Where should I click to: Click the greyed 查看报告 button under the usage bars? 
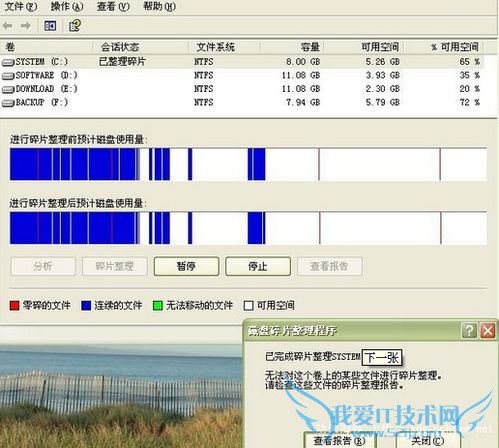(x=330, y=266)
